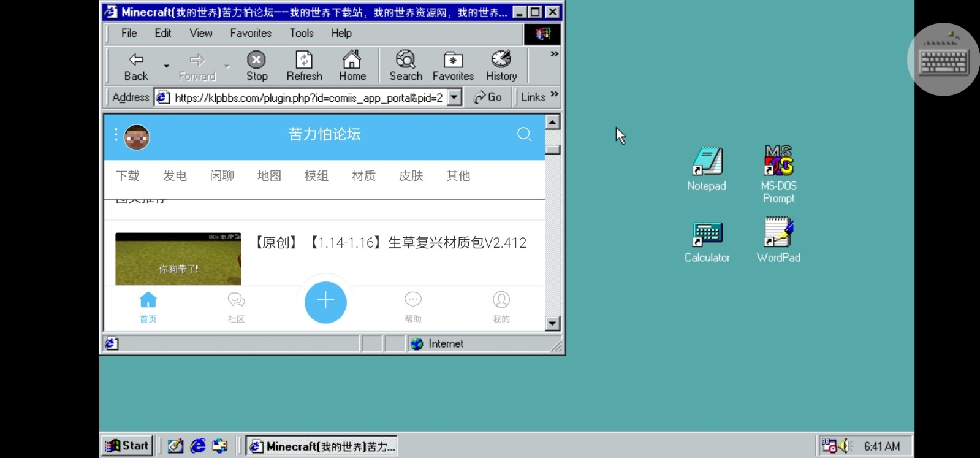Open the Tools menu

(302, 33)
